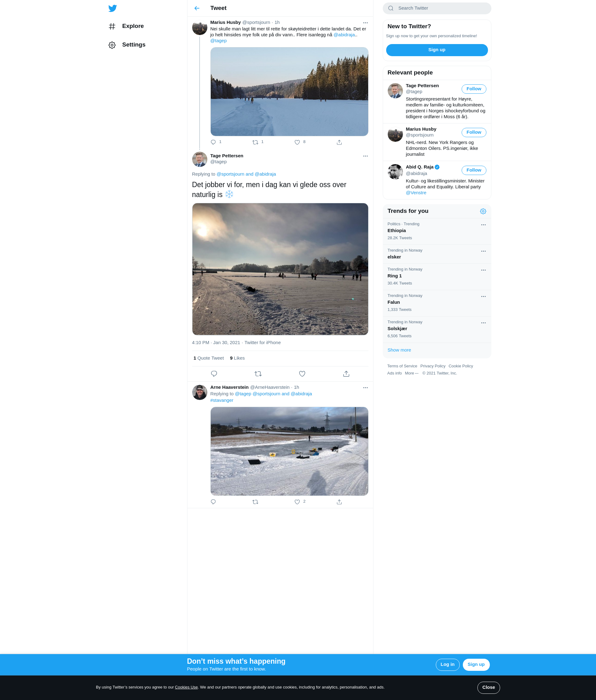Follow Marius Husby in Relevant people
The image size is (596, 700).
(x=474, y=132)
